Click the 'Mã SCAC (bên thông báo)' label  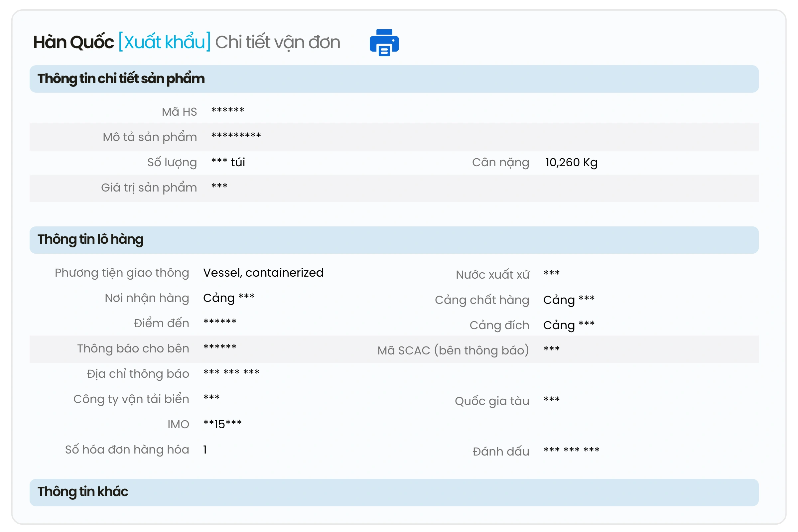(453, 350)
